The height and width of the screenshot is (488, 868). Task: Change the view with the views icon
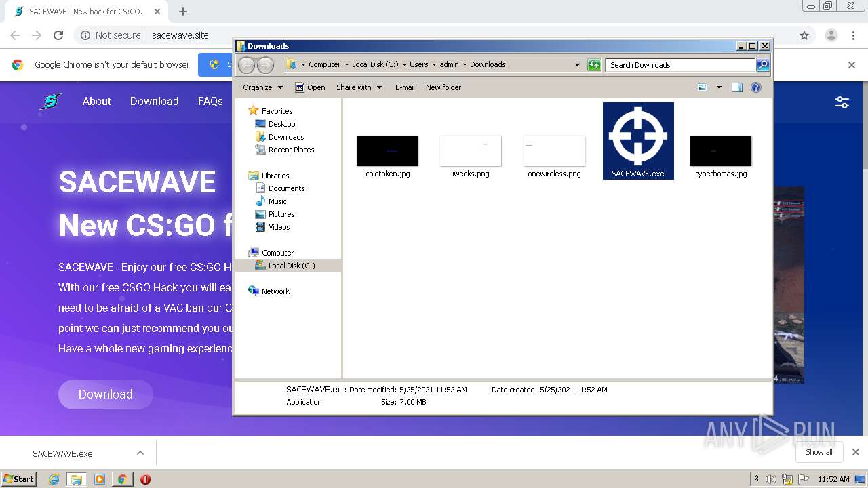click(703, 87)
